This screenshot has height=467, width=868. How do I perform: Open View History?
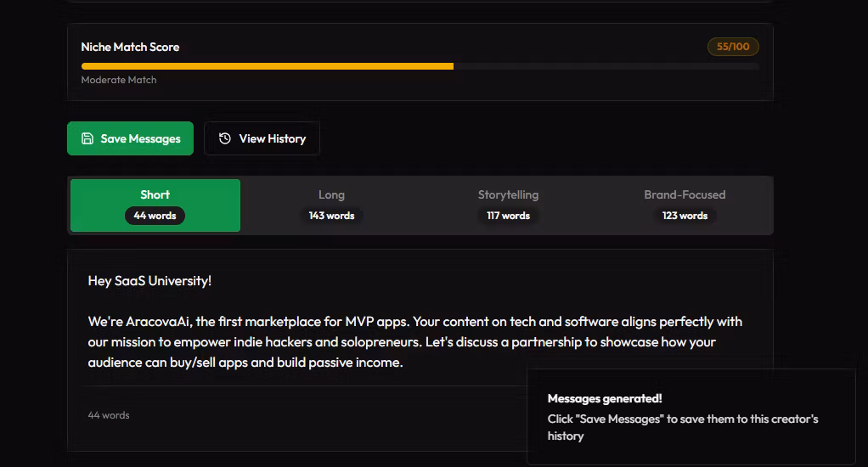point(262,138)
